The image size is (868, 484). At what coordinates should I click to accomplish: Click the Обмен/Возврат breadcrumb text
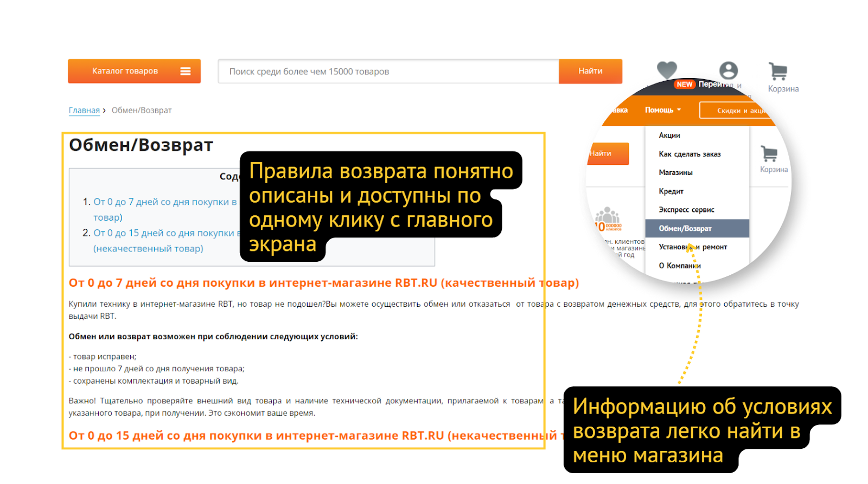tap(142, 110)
